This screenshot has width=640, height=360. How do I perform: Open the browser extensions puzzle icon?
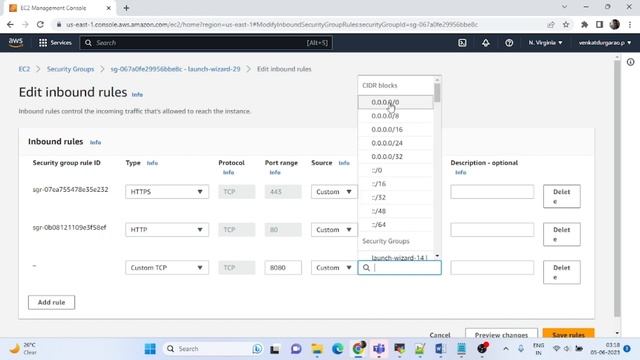point(584,24)
